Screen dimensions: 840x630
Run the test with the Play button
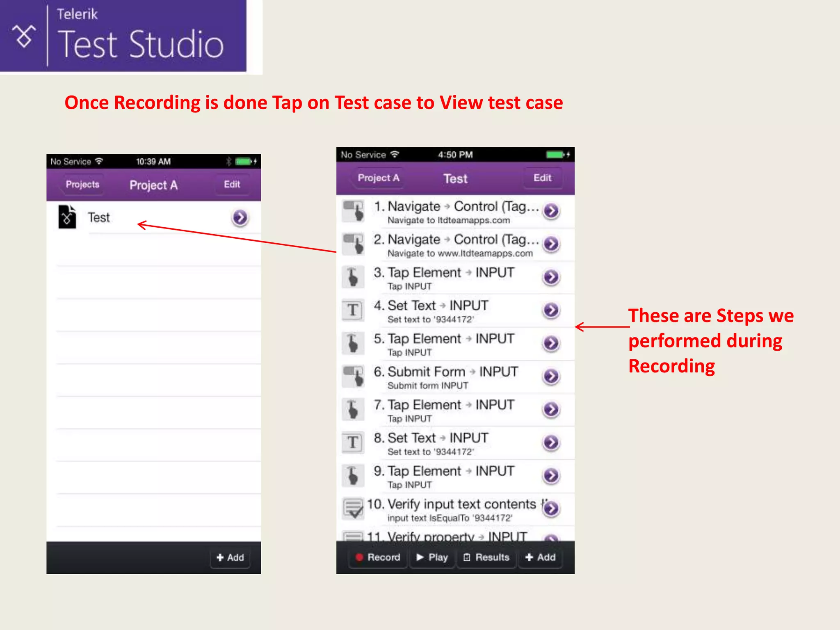click(x=432, y=557)
